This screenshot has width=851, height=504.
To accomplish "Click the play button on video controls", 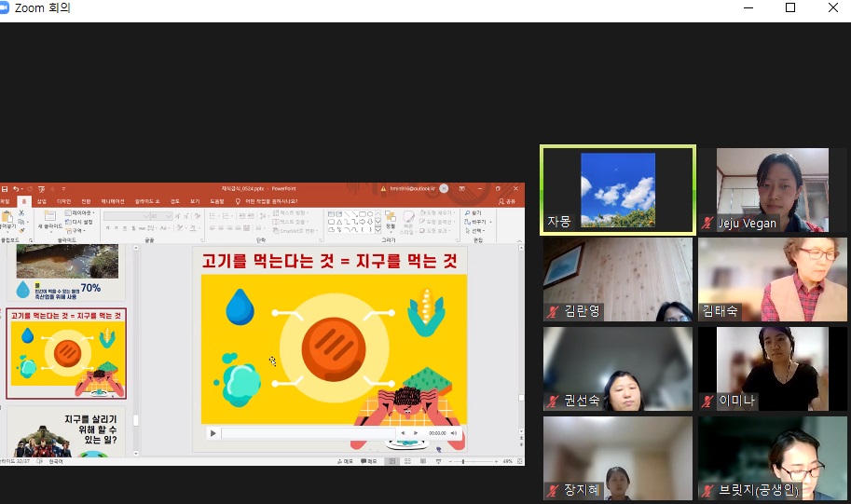I will (213, 433).
